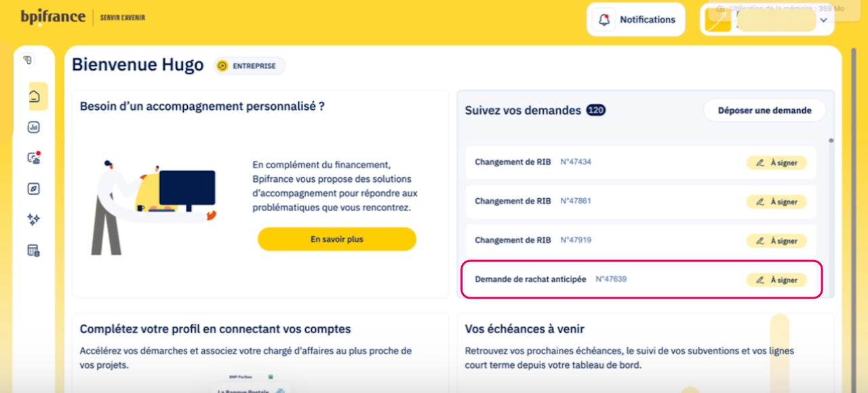Open the compass icon in sidebar
Screen dimensions: 868x393
point(34,189)
